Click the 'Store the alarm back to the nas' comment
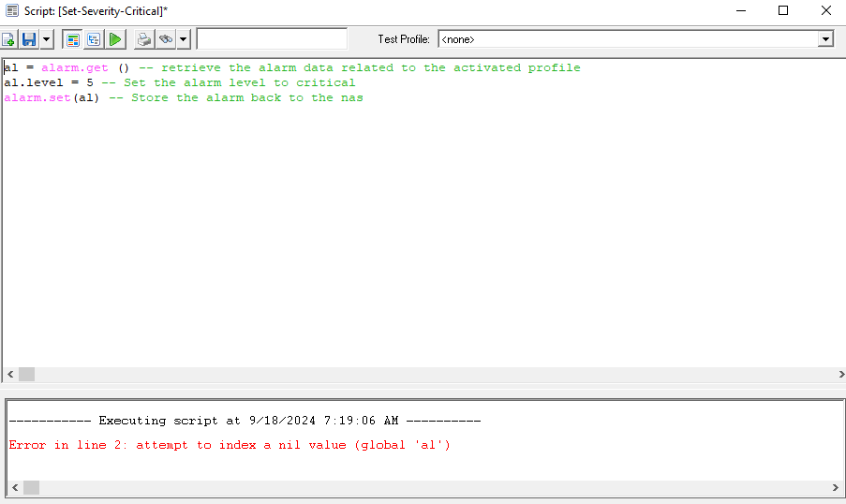This screenshot has height=504, width=846. tap(247, 97)
